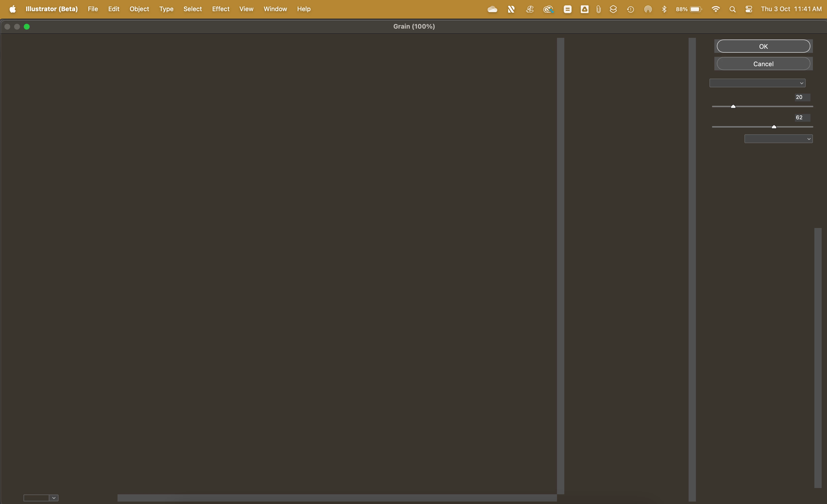Open the Effect menu
Screen dimensions: 827x504
coord(220,9)
